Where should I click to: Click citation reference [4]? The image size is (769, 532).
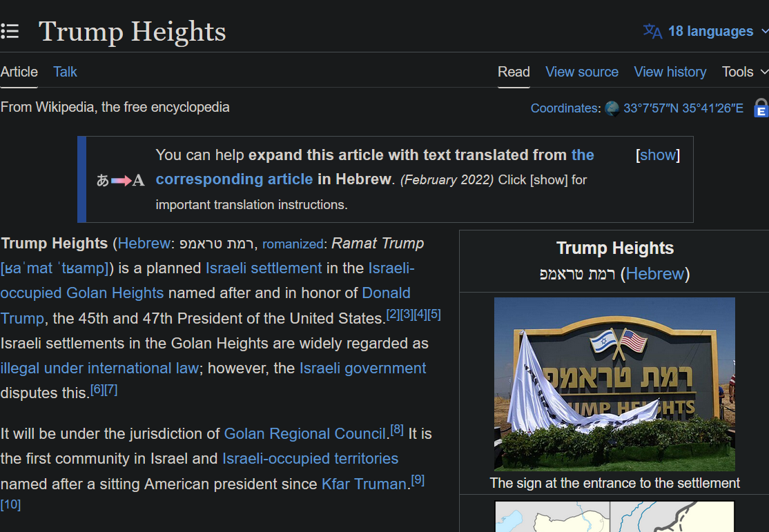pyautogui.click(x=421, y=314)
